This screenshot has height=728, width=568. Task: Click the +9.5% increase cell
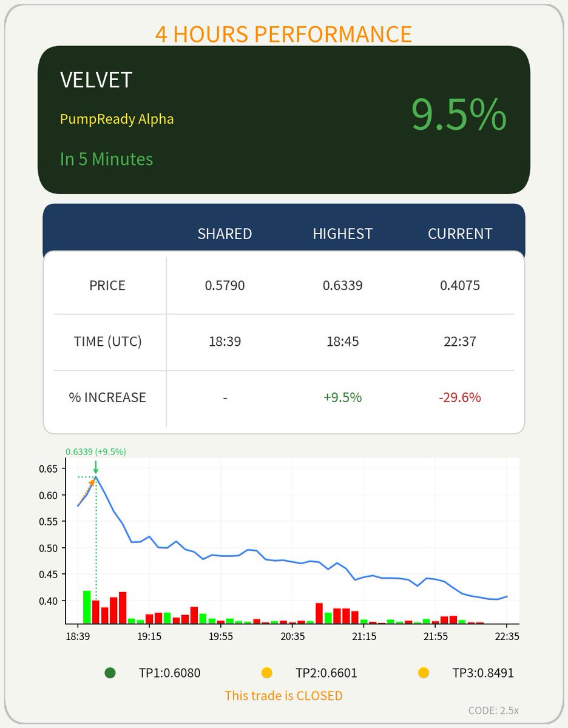(x=343, y=398)
